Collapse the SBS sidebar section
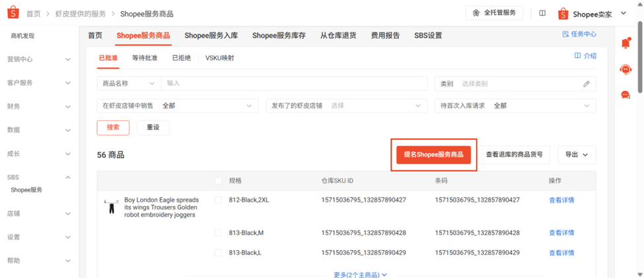Image resolution: width=644 pixels, height=278 pixels. tap(40, 178)
